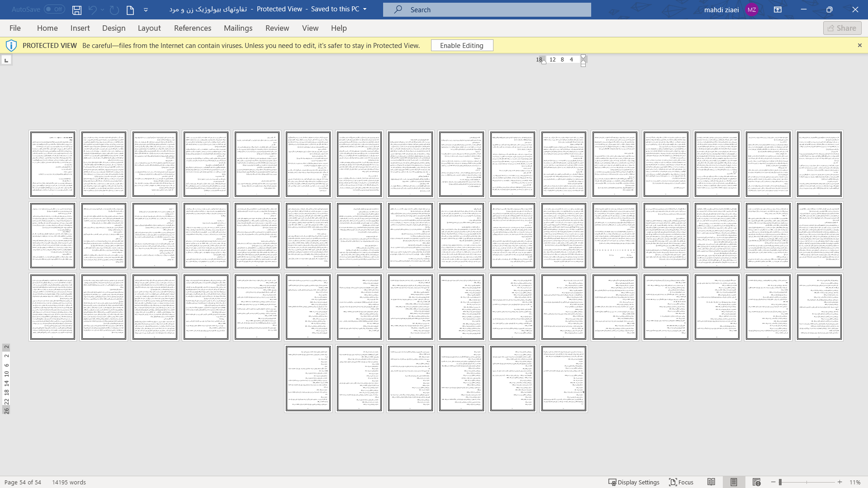Open the View ribbon tab
This screenshot has height=488, width=868.
coord(310,28)
